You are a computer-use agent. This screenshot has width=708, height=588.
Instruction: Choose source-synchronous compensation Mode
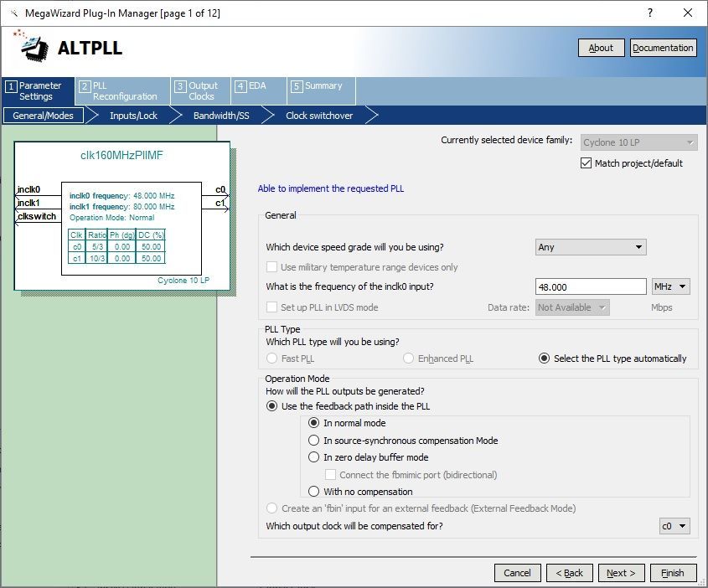point(314,440)
